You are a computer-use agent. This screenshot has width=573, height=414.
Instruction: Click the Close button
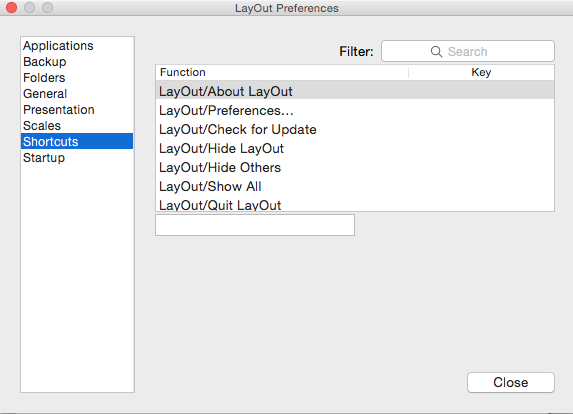click(x=511, y=383)
